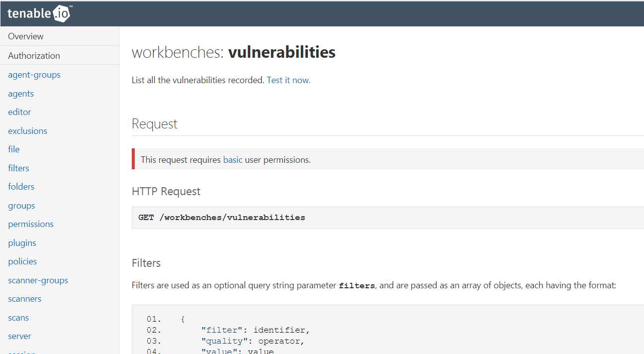Open the policies documentation
The width and height of the screenshot is (644, 354).
tap(22, 261)
